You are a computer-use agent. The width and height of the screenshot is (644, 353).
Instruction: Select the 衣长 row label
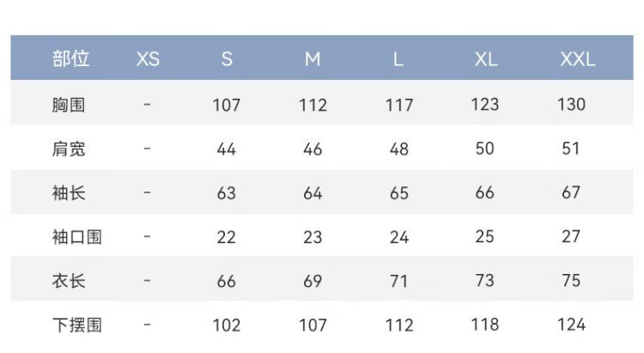click(x=69, y=280)
